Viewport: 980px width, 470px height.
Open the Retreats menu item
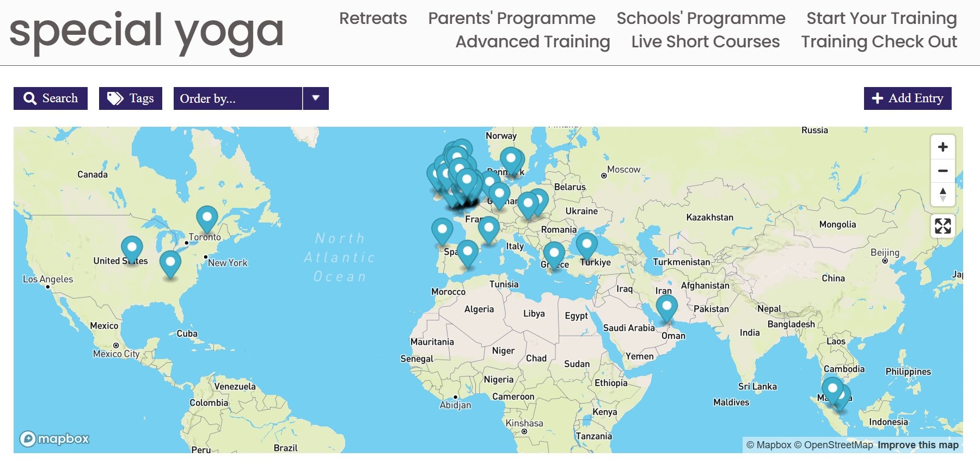373,18
